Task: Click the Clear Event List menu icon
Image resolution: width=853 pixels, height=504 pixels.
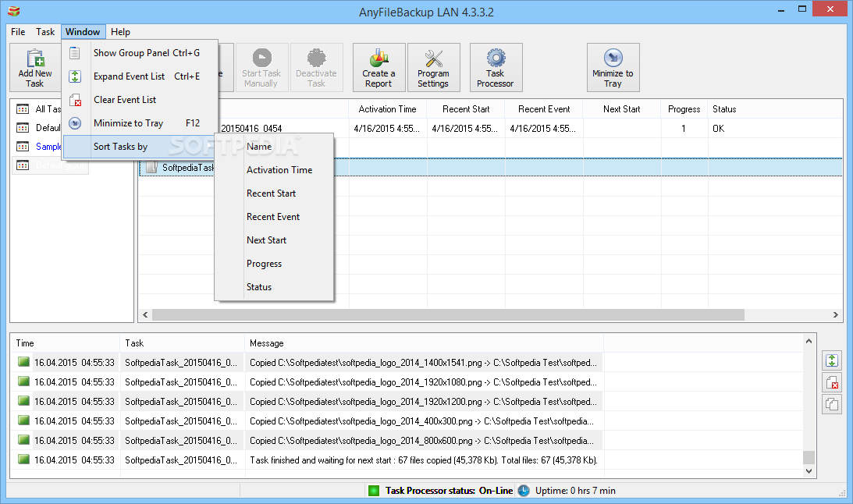Action: (x=75, y=100)
